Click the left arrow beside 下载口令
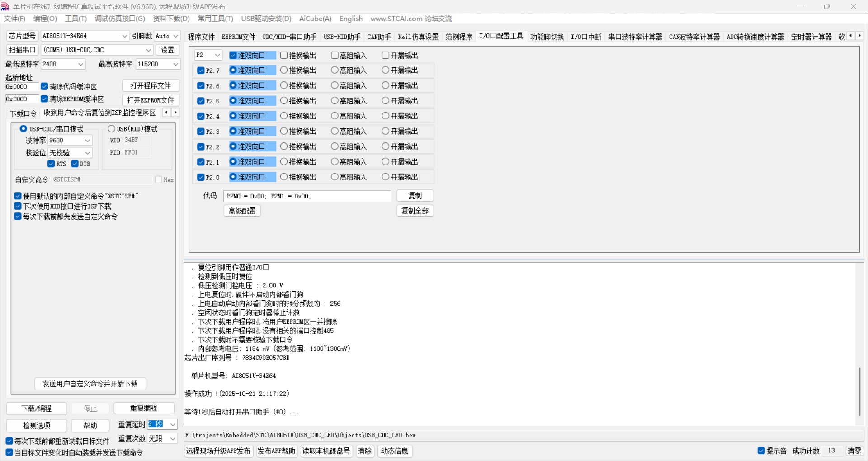Viewport: 868px width, 461px height. [166, 112]
